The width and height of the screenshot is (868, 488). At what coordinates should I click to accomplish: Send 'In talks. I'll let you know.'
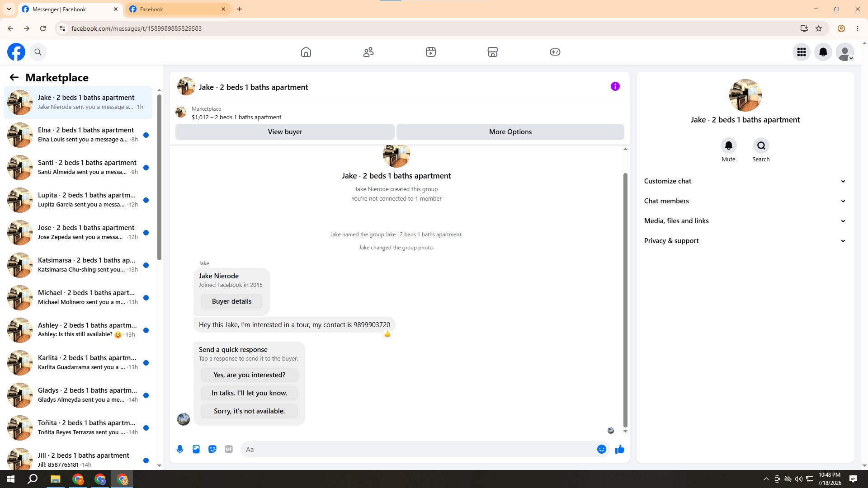[x=249, y=393]
